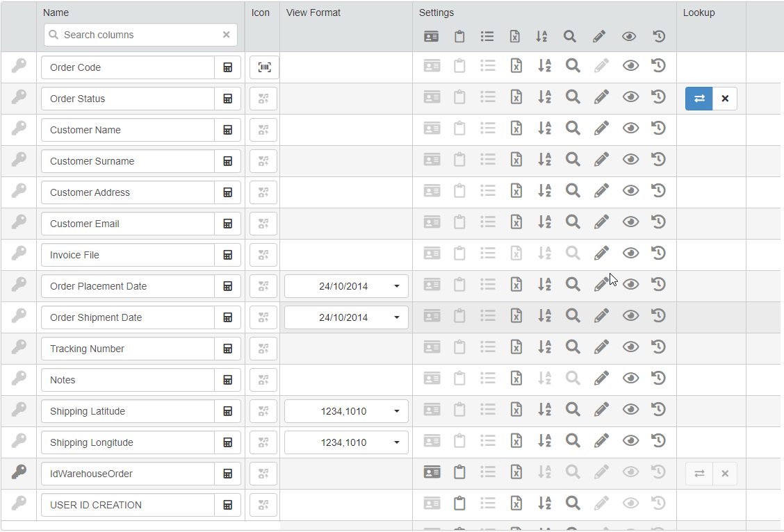784x532 pixels.
Task: Click the lookup swap button for Order Status
Action: coord(699,99)
